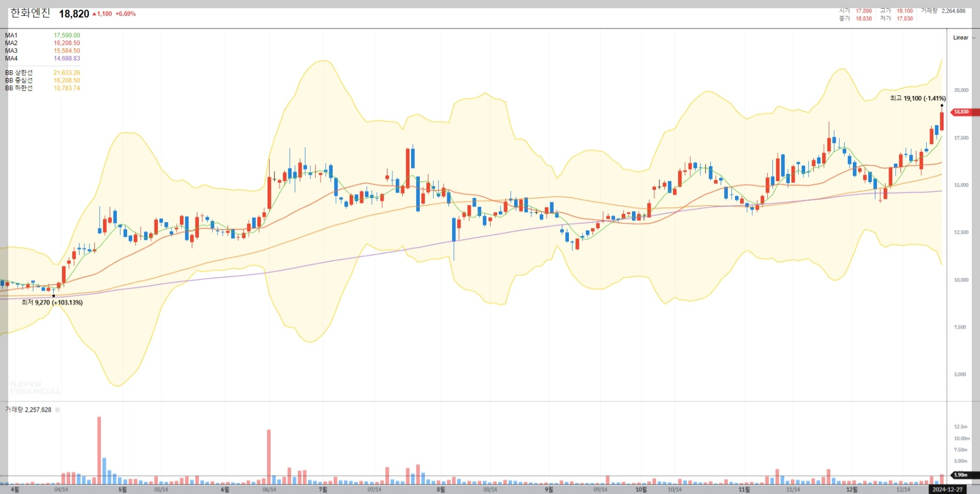Click the latest red candlestick under 최고 marker

tap(942, 121)
